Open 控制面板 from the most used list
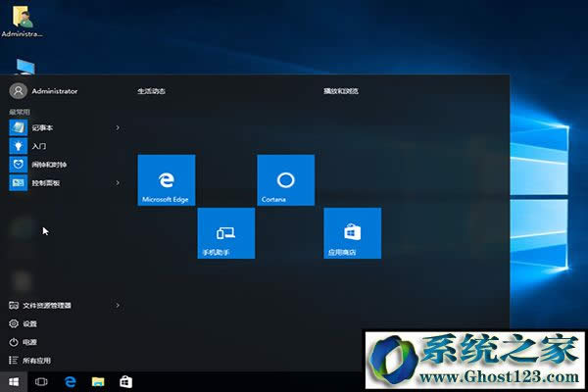 pos(44,182)
